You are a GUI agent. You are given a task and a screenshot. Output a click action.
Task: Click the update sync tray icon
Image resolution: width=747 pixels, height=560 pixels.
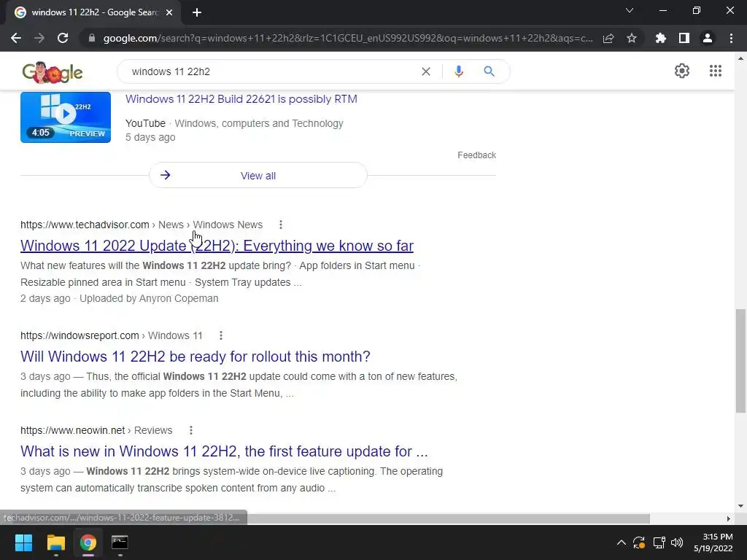(639, 542)
